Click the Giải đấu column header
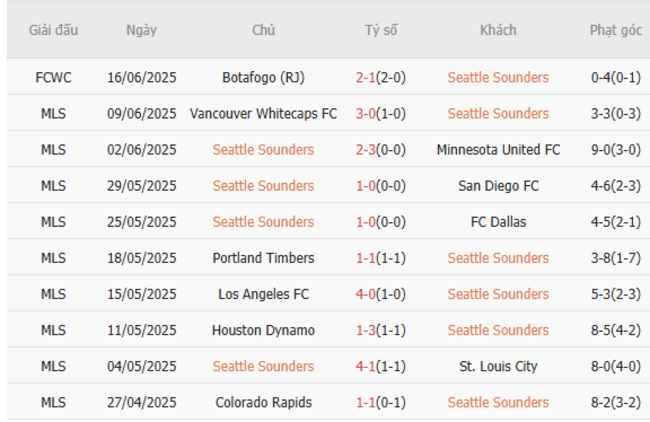 [x=53, y=30]
